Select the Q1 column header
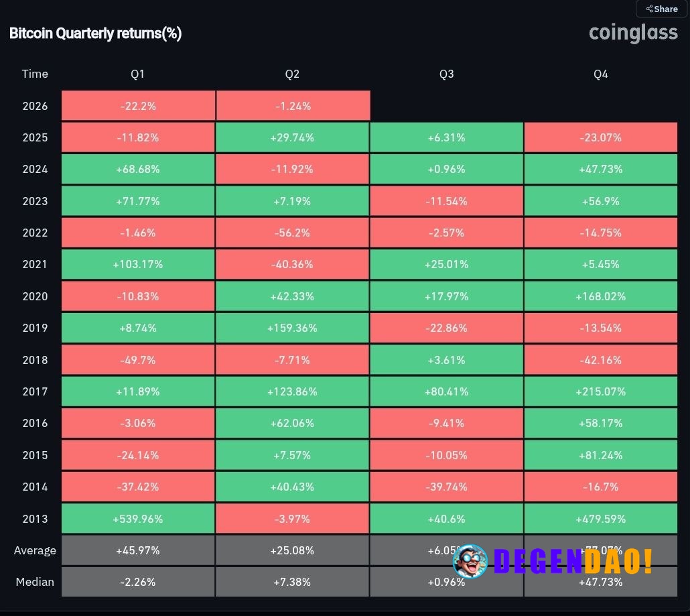This screenshot has height=616, width=690. [137, 74]
